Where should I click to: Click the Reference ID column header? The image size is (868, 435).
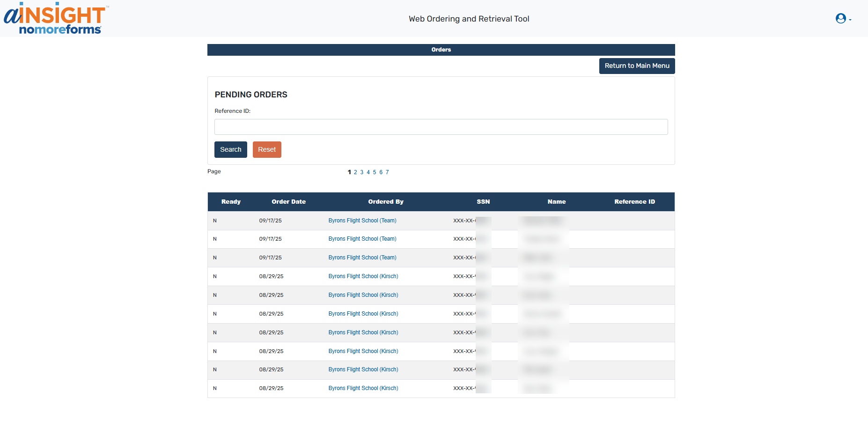[634, 202]
